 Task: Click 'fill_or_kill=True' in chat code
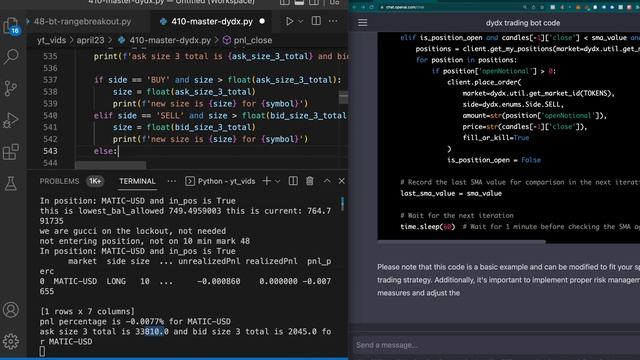coord(496,138)
